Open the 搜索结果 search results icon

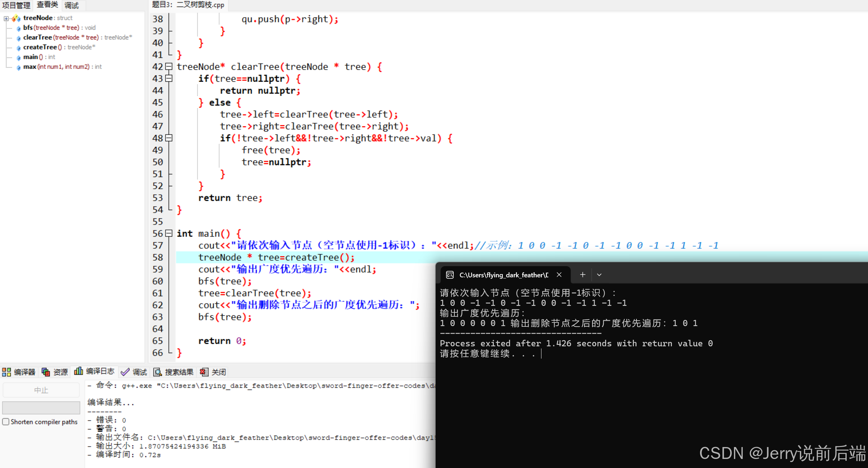click(157, 372)
